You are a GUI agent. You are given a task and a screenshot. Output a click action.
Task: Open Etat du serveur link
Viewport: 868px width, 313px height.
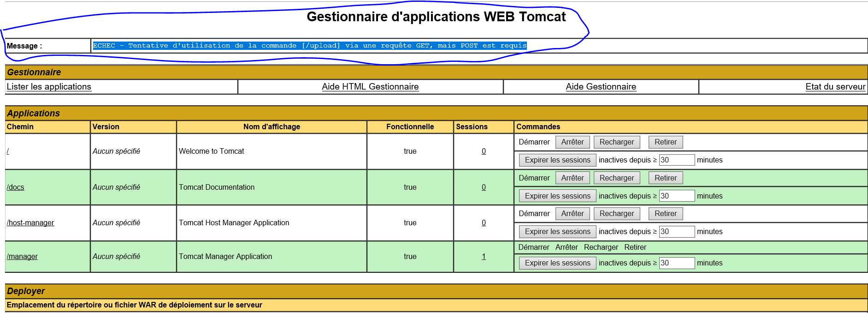[x=835, y=87]
